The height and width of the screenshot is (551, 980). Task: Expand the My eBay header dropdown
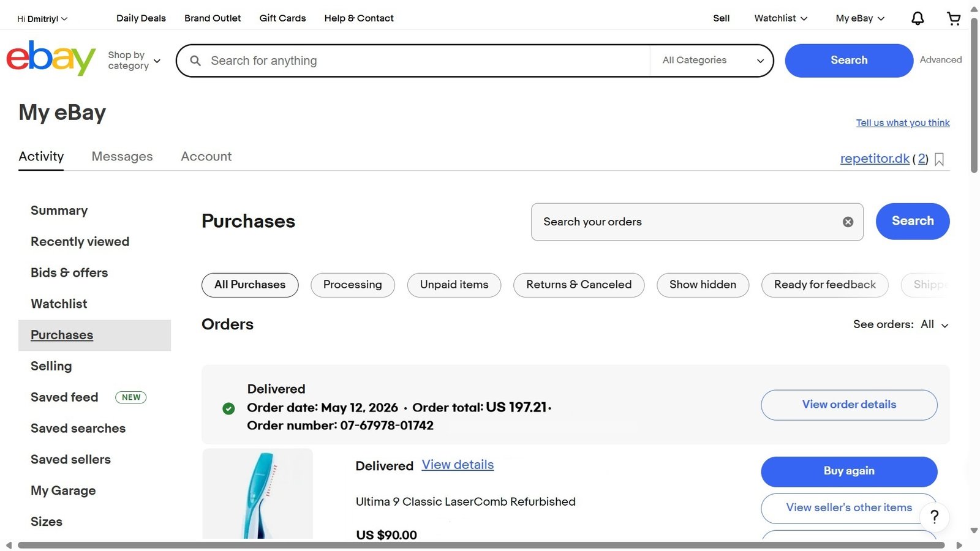[860, 18]
